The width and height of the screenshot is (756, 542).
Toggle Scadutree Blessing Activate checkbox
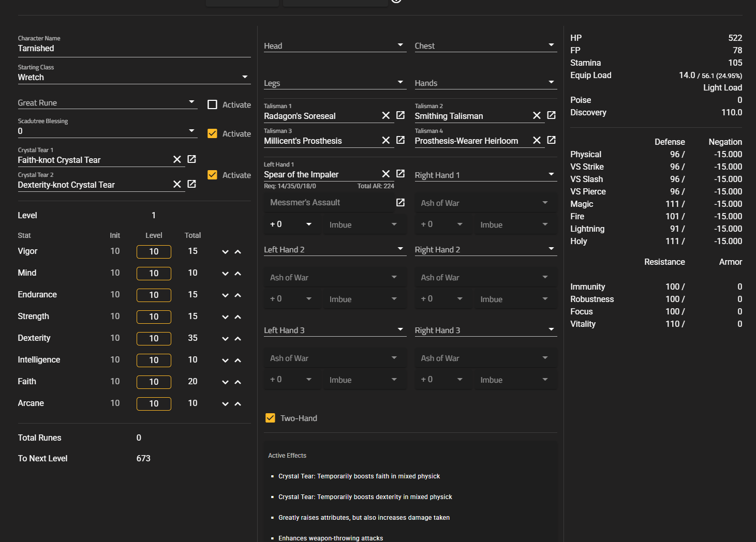point(212,133)
